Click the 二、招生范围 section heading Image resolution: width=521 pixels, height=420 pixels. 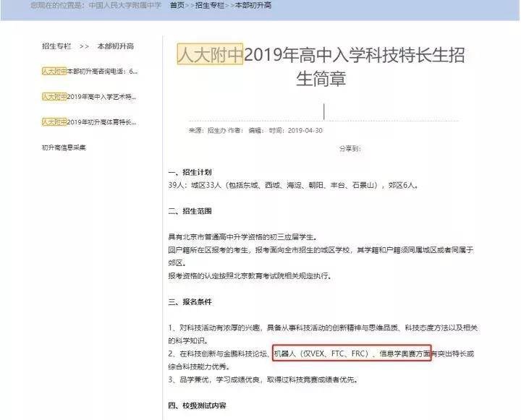[190, 211]
